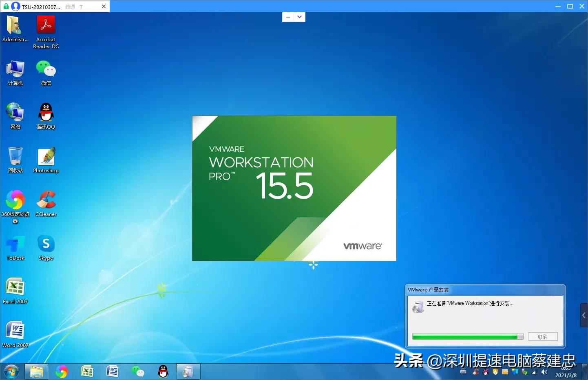Click the VMware installer taskbar button
Screen dimensions: 588x380
(x=188, y=371)
